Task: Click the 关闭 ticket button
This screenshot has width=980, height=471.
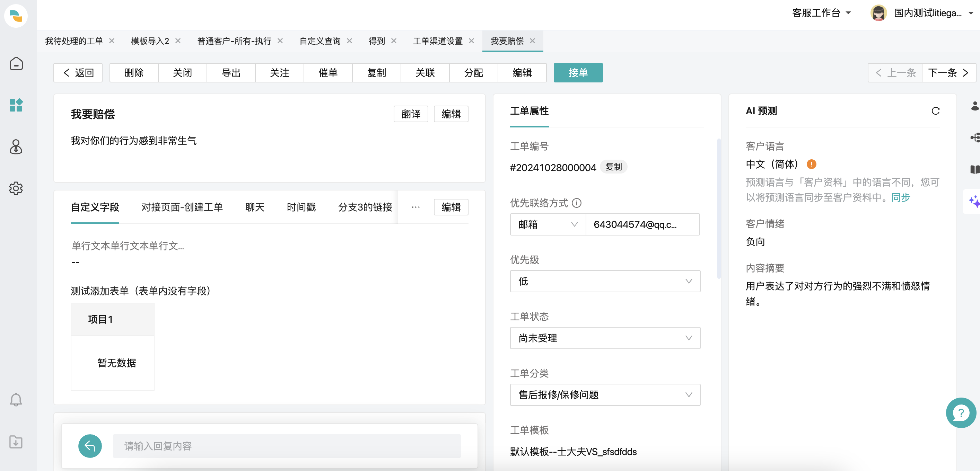Action: point(183,73)
